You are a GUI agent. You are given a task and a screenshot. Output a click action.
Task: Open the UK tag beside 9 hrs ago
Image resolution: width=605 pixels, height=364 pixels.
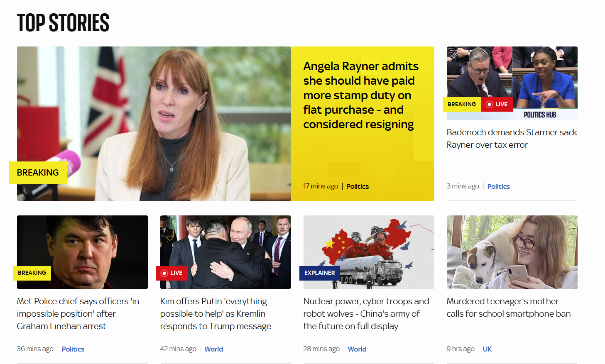487,349
